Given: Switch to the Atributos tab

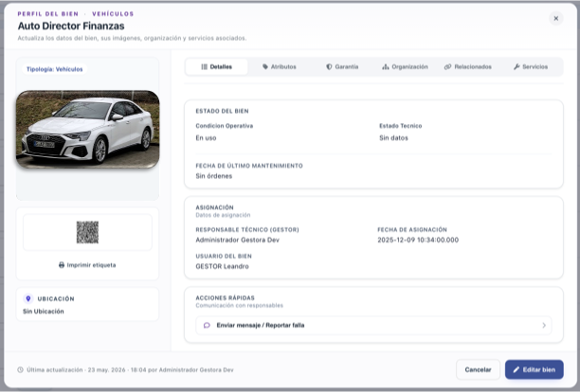Looking at the screenshot, I should (280, 67).
